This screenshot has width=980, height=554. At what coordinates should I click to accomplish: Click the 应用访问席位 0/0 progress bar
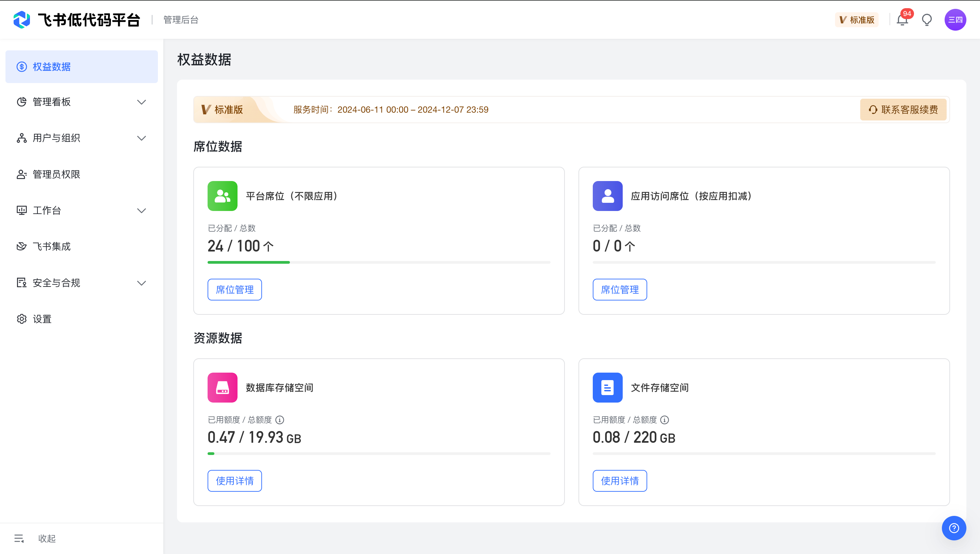point(764,262)
